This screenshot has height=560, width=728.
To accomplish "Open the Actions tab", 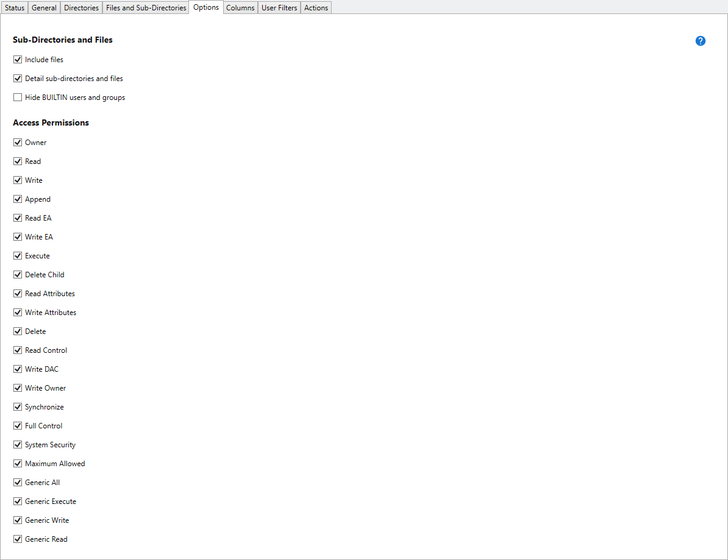I will coord(316,8).
